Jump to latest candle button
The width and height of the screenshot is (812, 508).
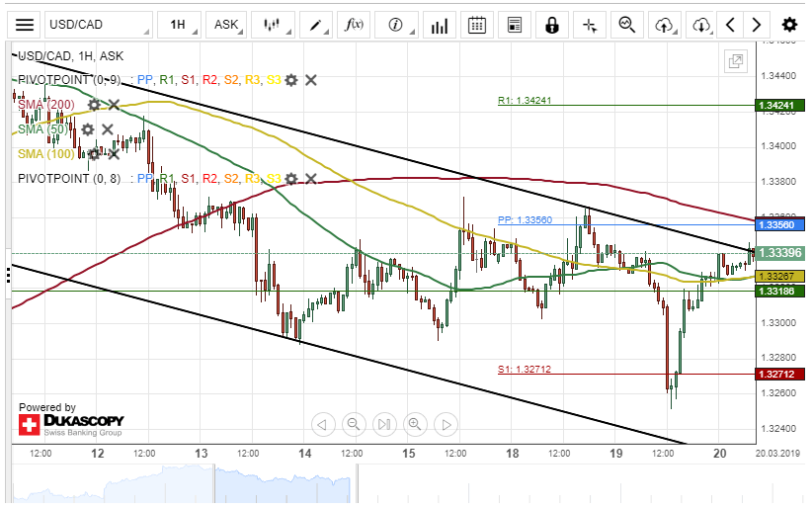[x=384, y=425]
